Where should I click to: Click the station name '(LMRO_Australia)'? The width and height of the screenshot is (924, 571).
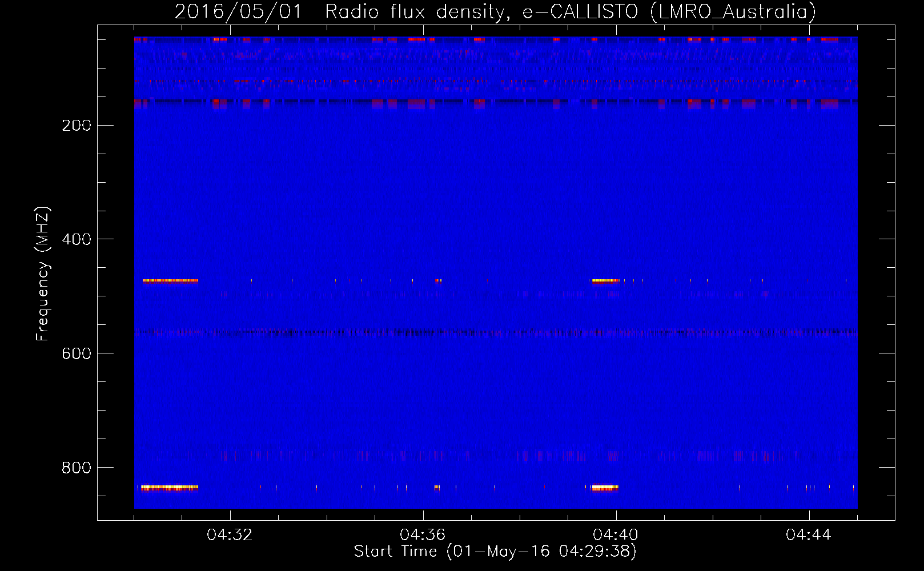[x=733, y=12]
